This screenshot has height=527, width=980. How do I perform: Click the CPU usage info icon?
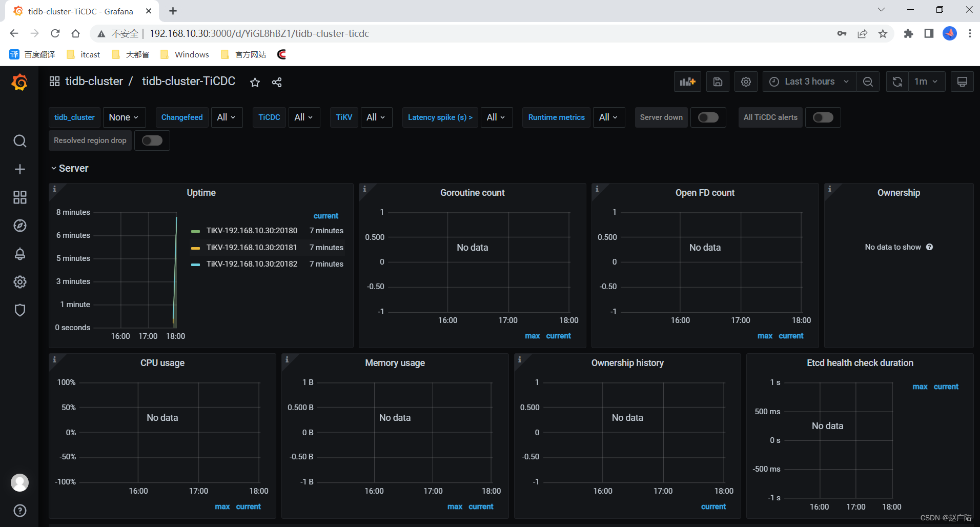tap(54, 359)
